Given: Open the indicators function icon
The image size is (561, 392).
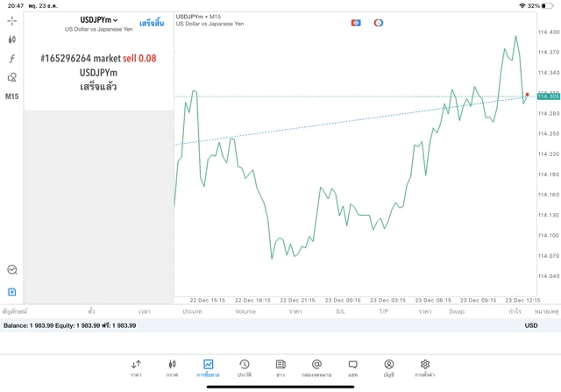Looking at the screenshot, I should (x=11, y=59).
